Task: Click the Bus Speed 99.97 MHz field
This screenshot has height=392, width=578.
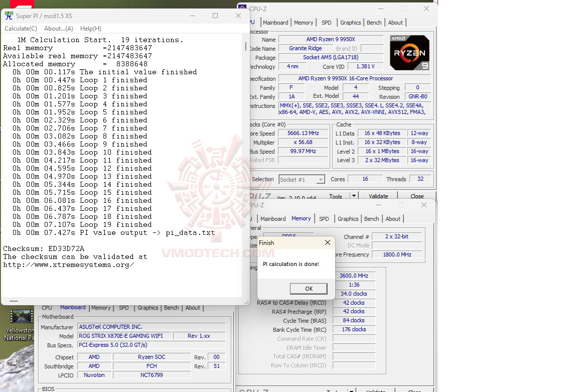Action: pyautogui.click(x=303, y=151)
